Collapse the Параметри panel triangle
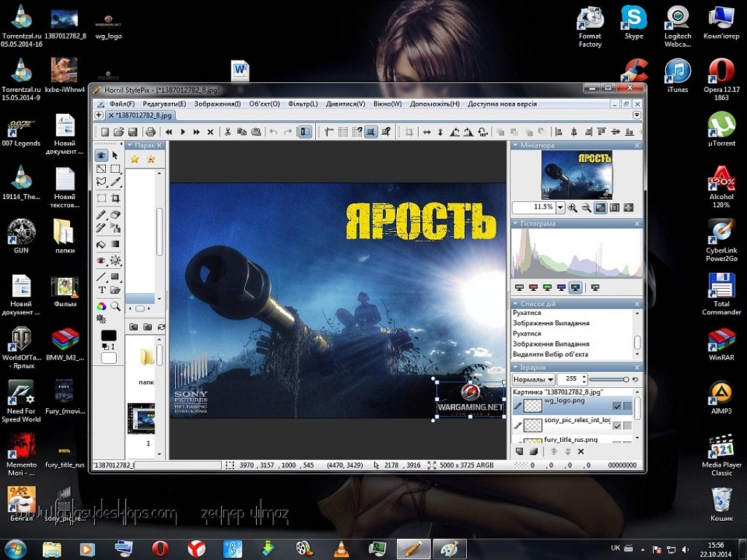 130,145
